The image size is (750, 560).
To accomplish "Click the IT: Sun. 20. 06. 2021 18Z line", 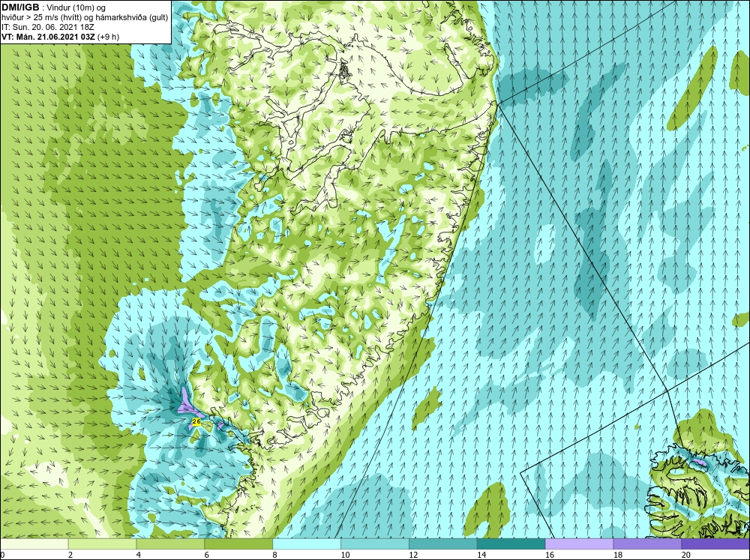I will pos(46,27).
